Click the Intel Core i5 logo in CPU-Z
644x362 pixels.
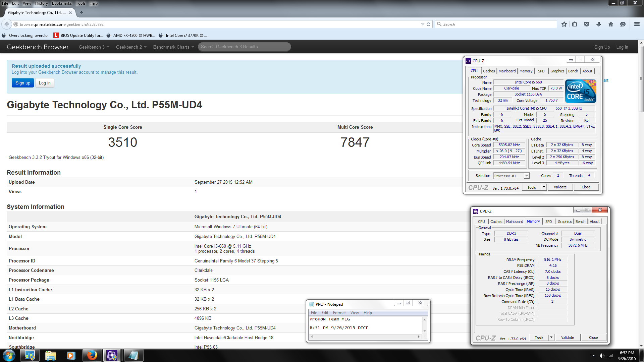581,91
